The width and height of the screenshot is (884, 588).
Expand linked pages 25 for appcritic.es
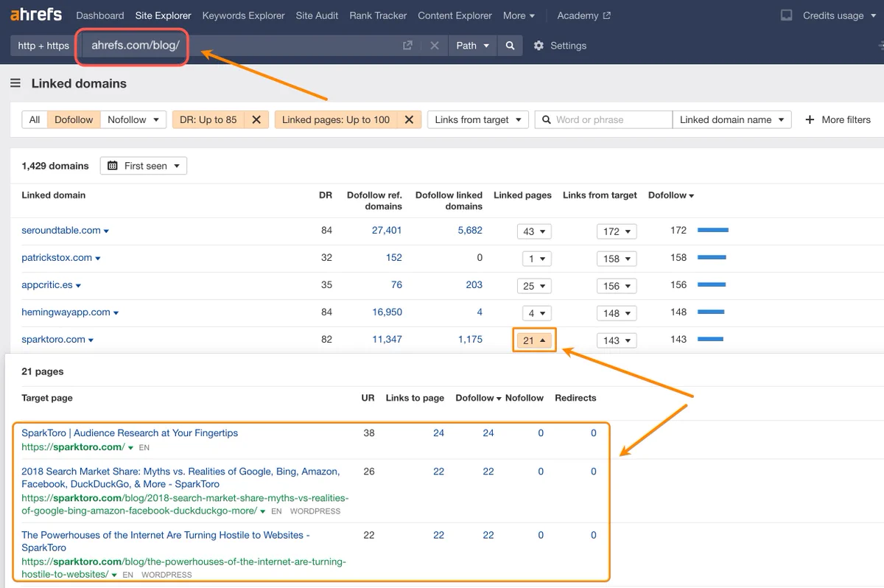534,286
